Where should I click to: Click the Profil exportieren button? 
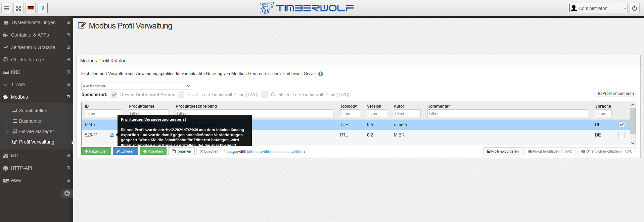pos(503,151)
